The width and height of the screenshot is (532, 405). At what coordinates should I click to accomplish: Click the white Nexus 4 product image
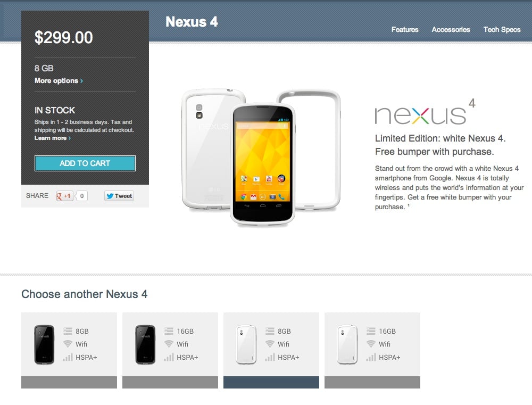pos(262,164)
